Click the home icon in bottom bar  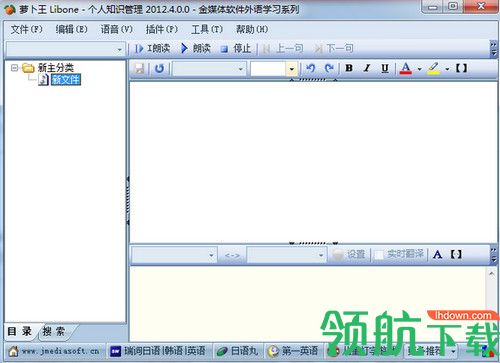click(13, 351)
